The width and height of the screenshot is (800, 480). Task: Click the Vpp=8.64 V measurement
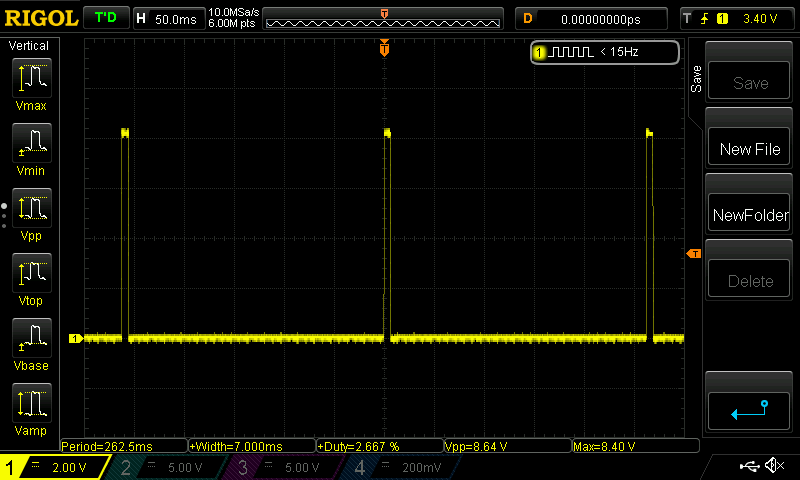click(508, 446)
